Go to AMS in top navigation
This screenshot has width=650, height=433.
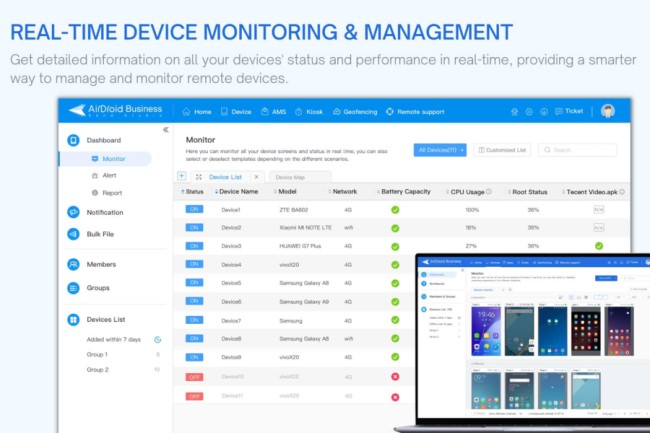(x=274, y=112)
